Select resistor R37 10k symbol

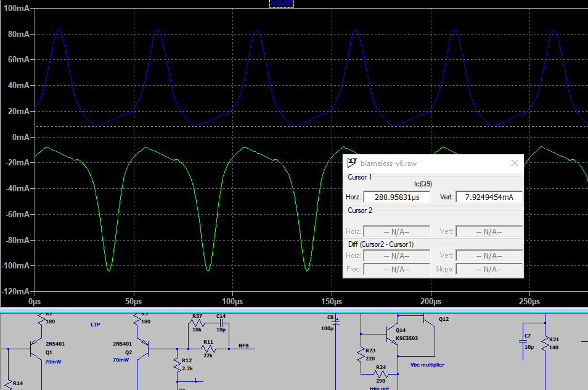point(197,323)
